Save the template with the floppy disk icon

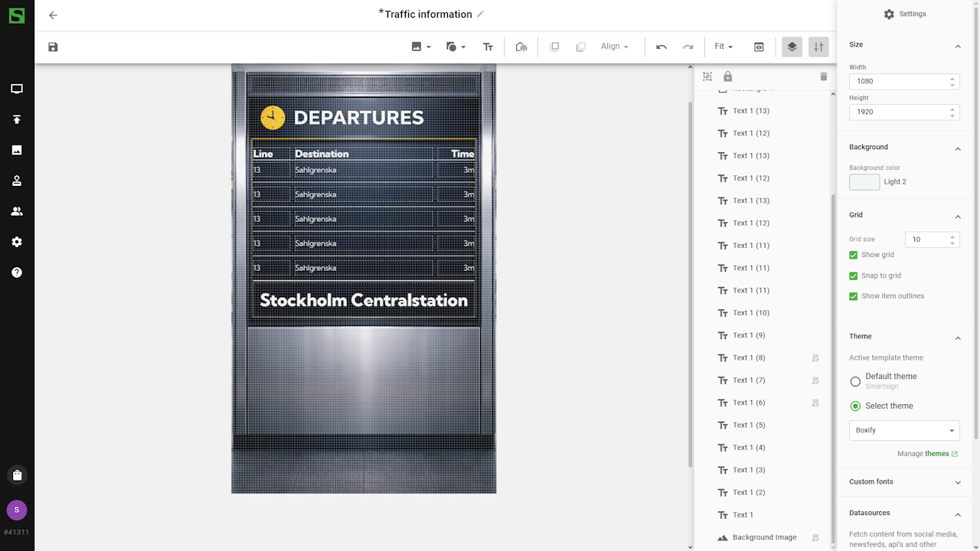(53, 47)
